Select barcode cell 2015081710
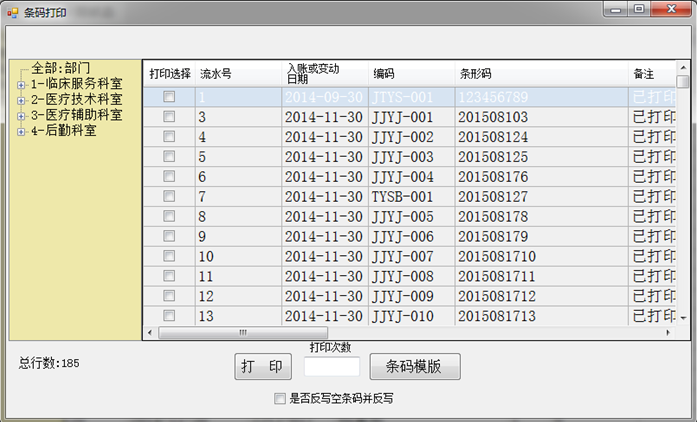697x422 pixels. (x=541, y=256)
